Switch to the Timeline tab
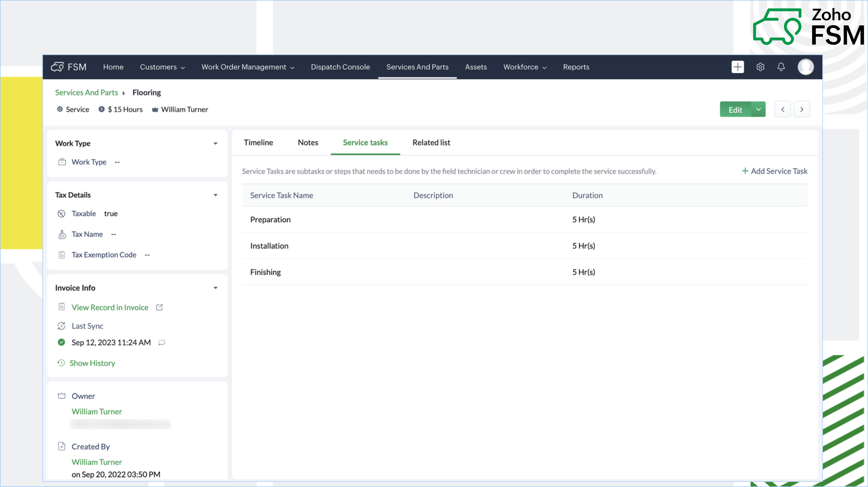Image resolution: width=868 pixels, height=487 pixels. [258, 143]
